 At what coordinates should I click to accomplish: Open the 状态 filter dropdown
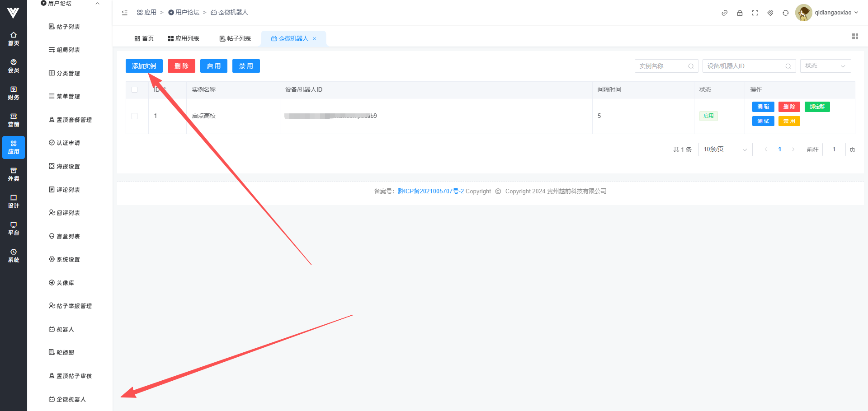point(825,66)
